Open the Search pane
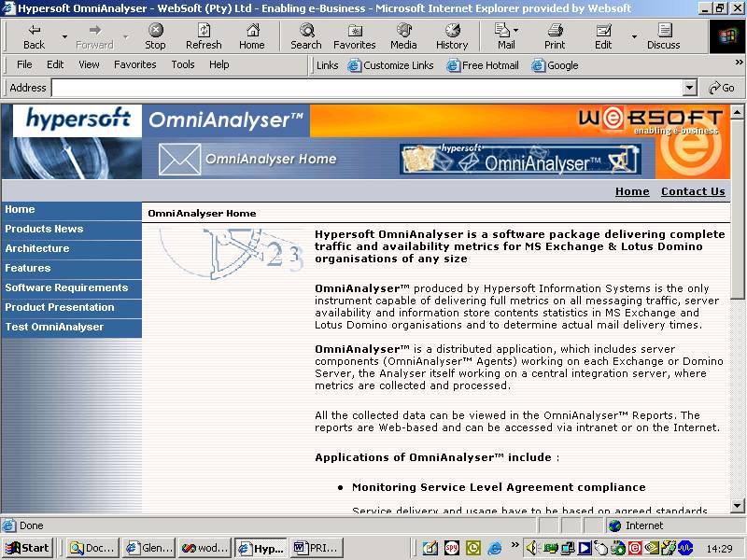This screenshot has width=747, height=560. [306, 36]
